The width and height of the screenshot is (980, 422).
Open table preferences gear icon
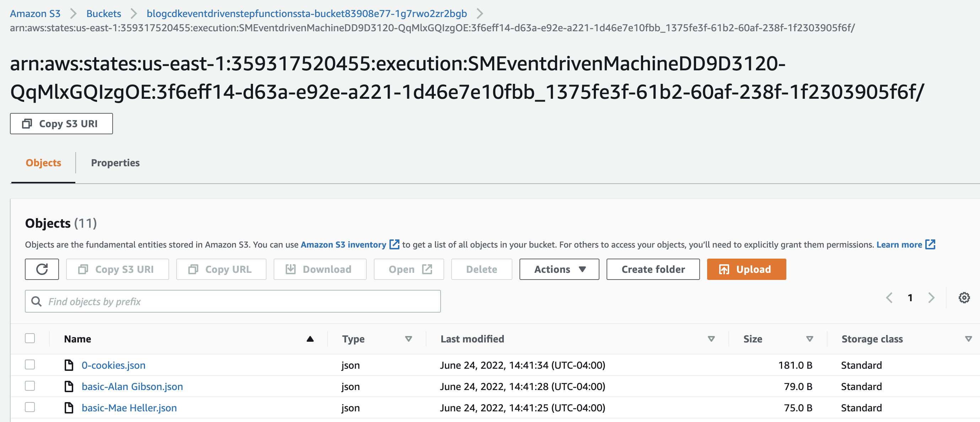click(x=964, y=298)
